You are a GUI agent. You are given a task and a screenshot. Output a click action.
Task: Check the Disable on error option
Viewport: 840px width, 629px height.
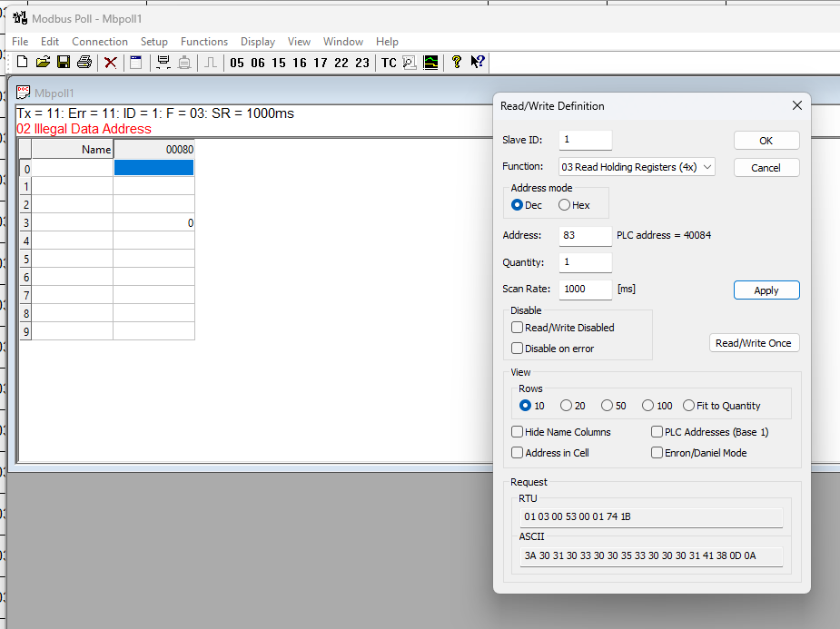pyautogui.click(x=518, y=349)
